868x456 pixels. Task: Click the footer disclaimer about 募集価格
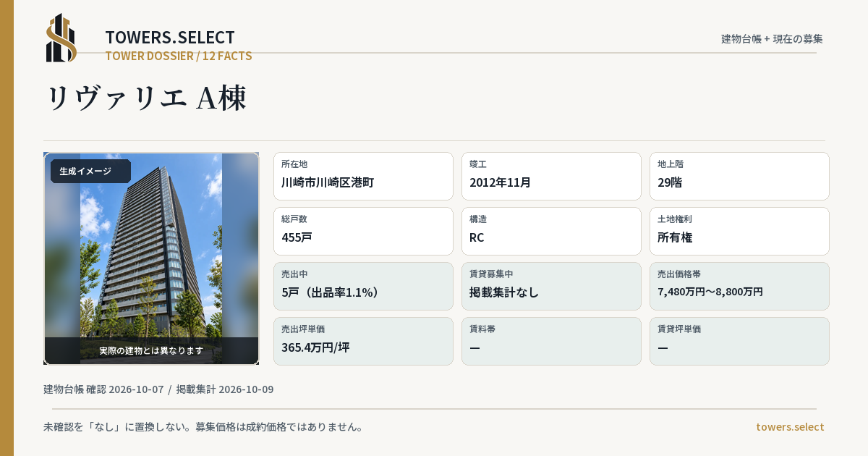tap(203, 427)
